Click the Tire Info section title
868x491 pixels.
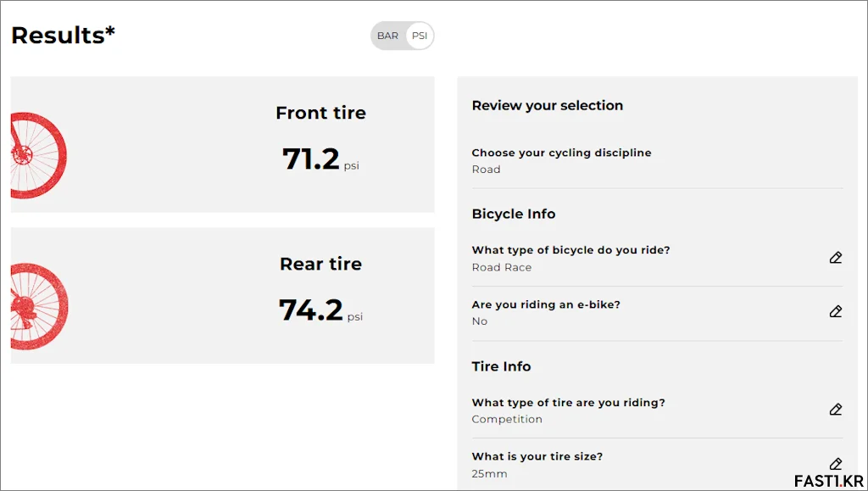tap(501, 366)
